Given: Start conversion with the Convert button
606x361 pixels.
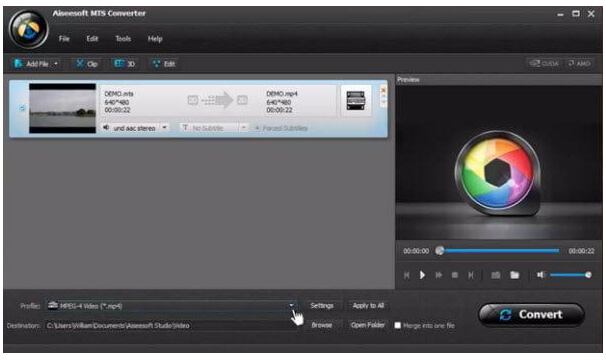Looking at the screenshot, I should (531, 315).
